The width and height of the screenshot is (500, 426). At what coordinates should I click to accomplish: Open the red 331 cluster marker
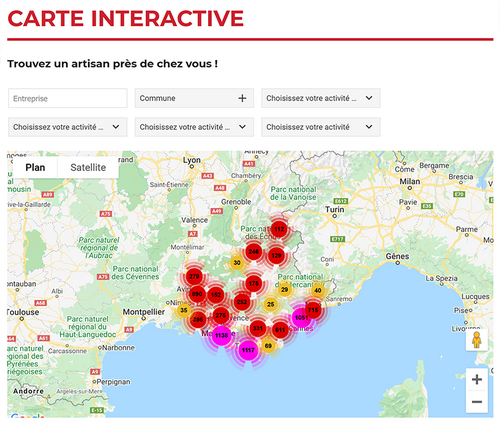coord(257,328)
